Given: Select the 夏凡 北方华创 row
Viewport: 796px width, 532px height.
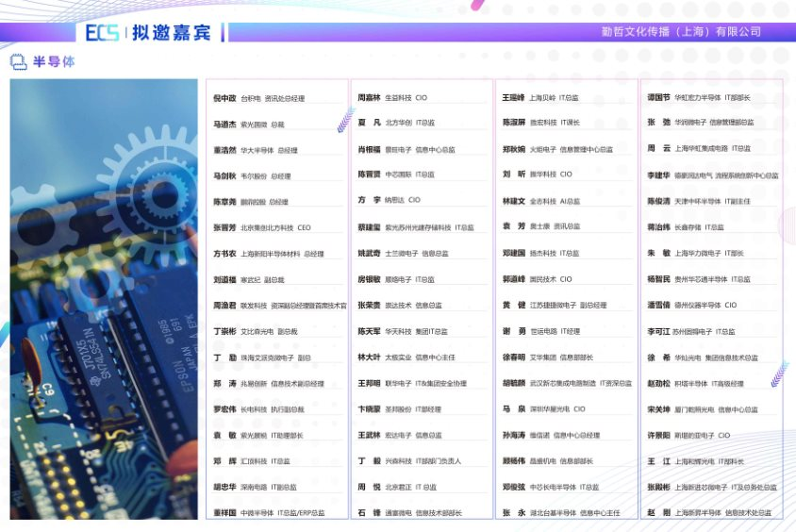Looking at the screenshot, I should click(x=396, y=123).
